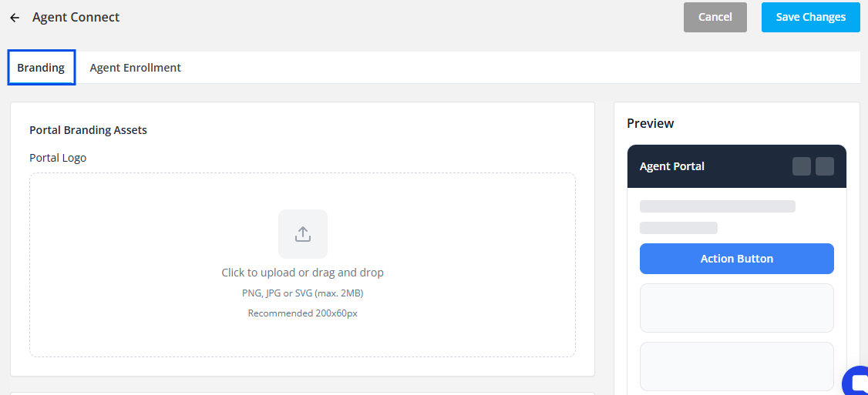Image resolution: width=868 pixels, height=395 pixels.
Task: Switch to the Agent Enrollment tab
Action: point(135,68)
